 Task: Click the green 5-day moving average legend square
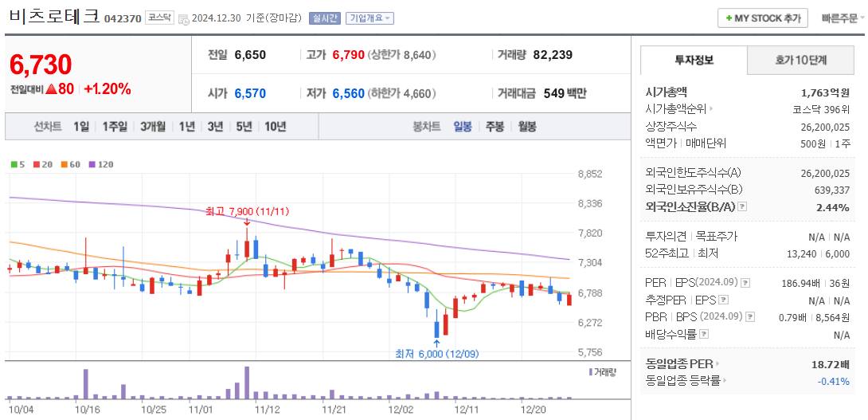coord(14,164)
